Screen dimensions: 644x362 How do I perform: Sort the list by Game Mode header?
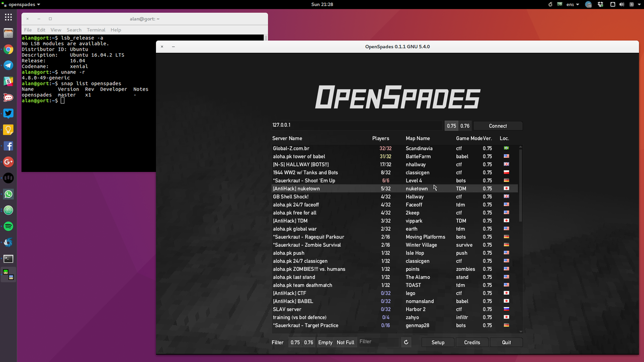(469, 138)
